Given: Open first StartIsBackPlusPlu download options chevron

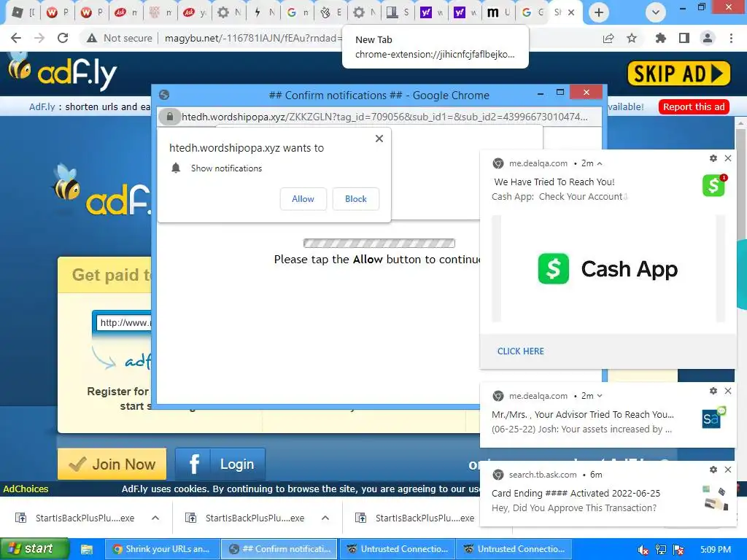Looking at the screenshot, I should point(155,518).
